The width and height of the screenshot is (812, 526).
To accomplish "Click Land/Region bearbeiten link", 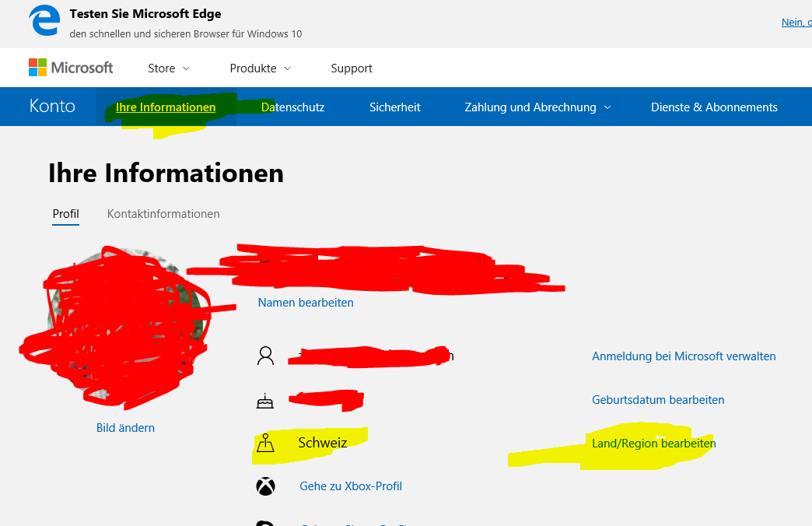I will [x=654, y=444].
